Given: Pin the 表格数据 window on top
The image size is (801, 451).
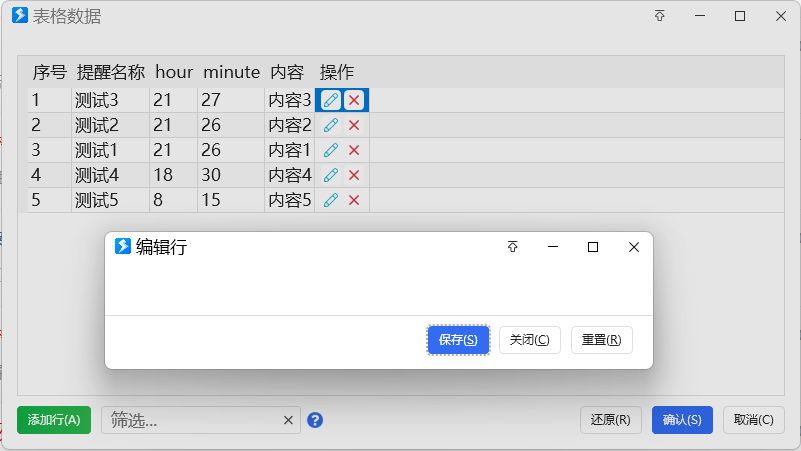Looking at the screenshot, I should 659,16.
